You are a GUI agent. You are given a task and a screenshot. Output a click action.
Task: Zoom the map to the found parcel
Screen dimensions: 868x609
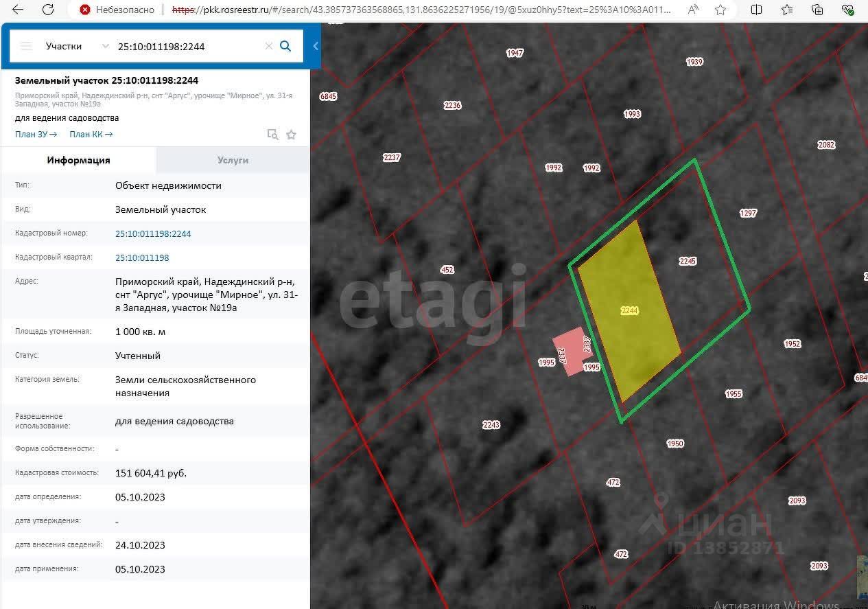pos(272,135)
